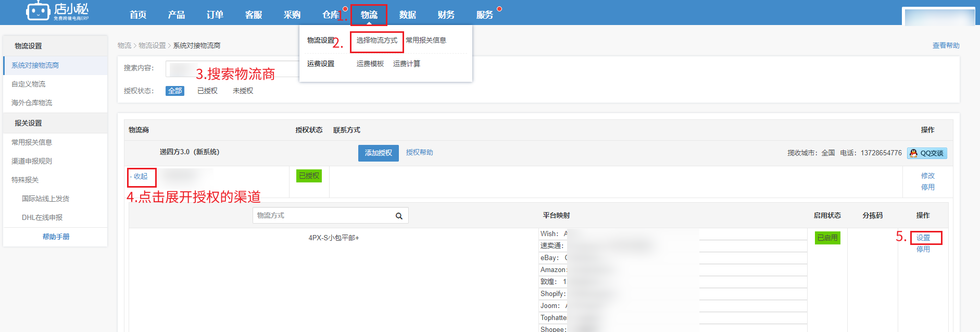Screen dimensions: 980x332
Task: Filter authorization status by 全部
Action: [x=175, y=91]
